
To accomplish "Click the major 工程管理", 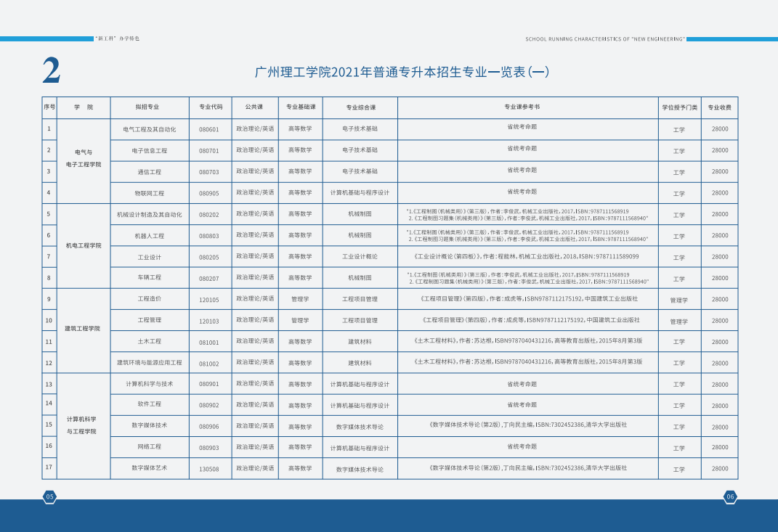I will coord(150,320).
